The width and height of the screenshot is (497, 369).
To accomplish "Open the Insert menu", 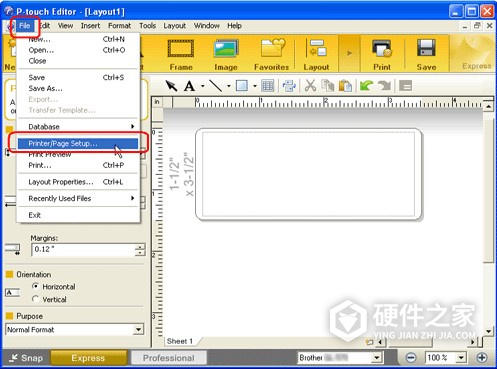I will click(x=90, y=26).
